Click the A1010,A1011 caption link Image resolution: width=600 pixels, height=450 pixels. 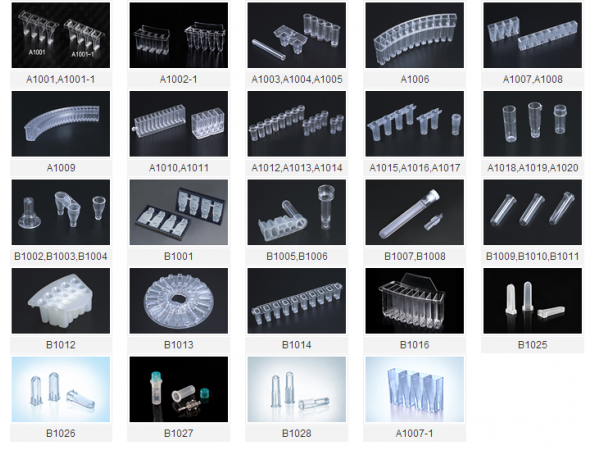tap(179, 168)
